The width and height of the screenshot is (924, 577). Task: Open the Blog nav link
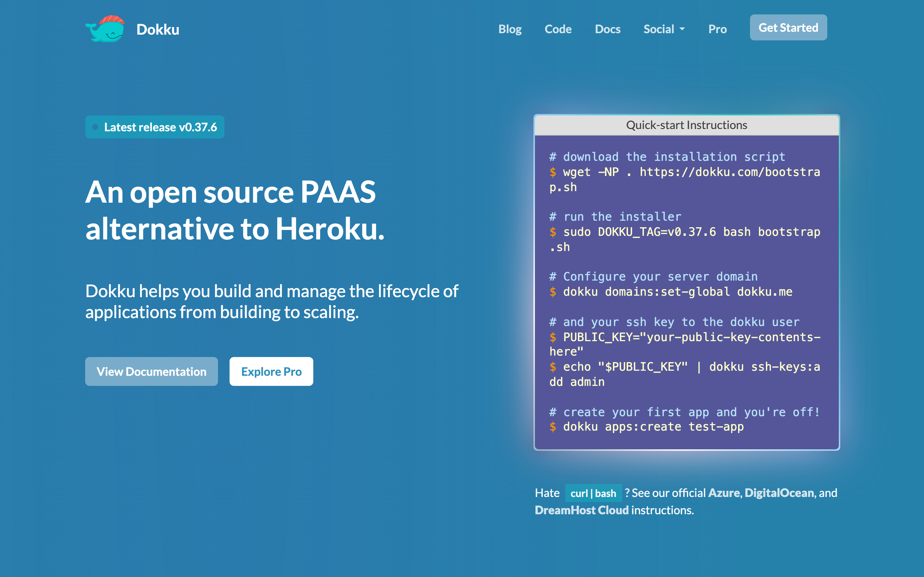510,29
